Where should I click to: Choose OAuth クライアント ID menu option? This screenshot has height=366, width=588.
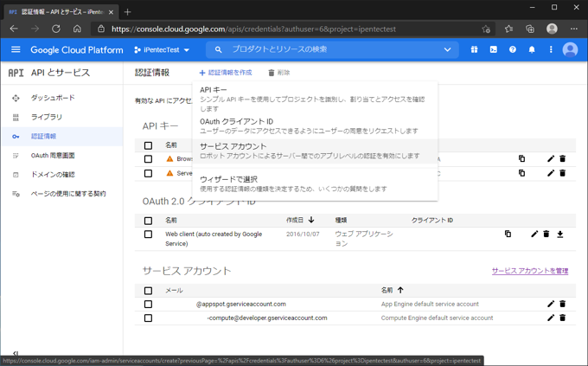click(x=315, y=126)
